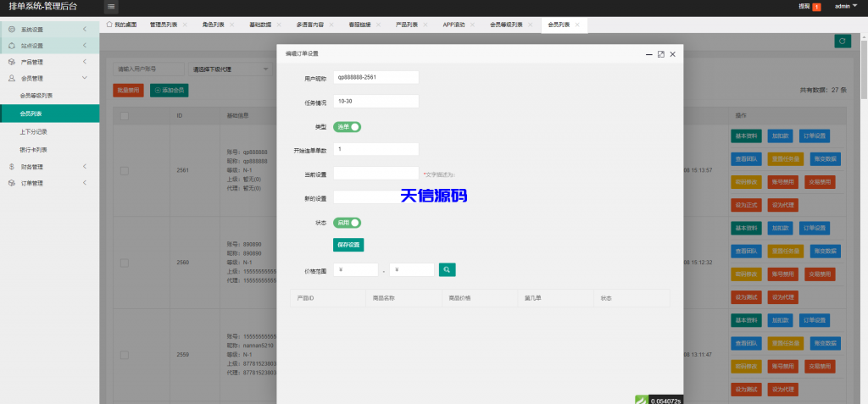Screen dimensions: 868x404
Task: Click 账号禁用 for member 2560
Action: [x=782, y=274]
